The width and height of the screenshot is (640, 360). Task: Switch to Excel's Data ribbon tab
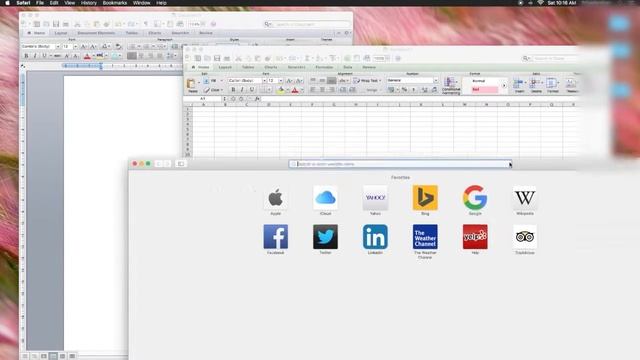click(348, 67)
